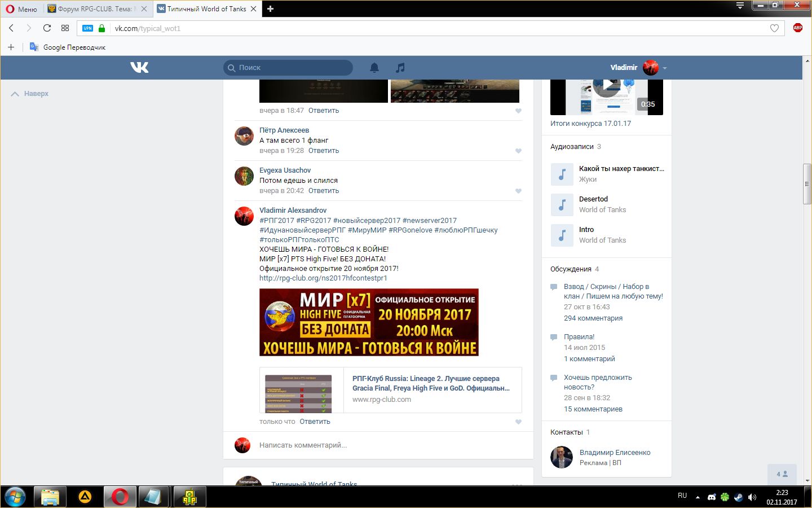
Task: Expand the Vladimir profile dropdown menu
Action: (665, 68)
